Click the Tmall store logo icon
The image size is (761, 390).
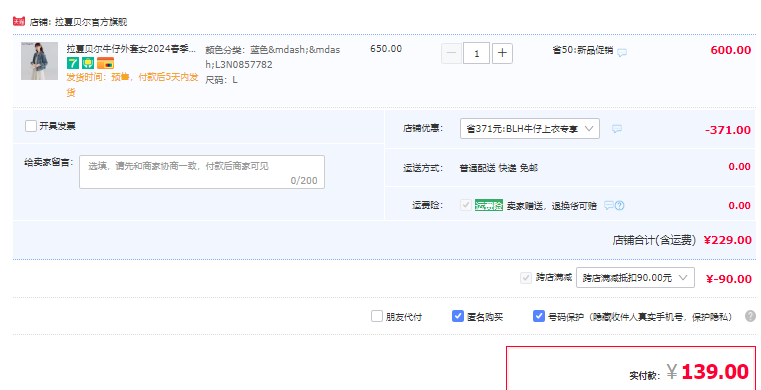point(19,21)
